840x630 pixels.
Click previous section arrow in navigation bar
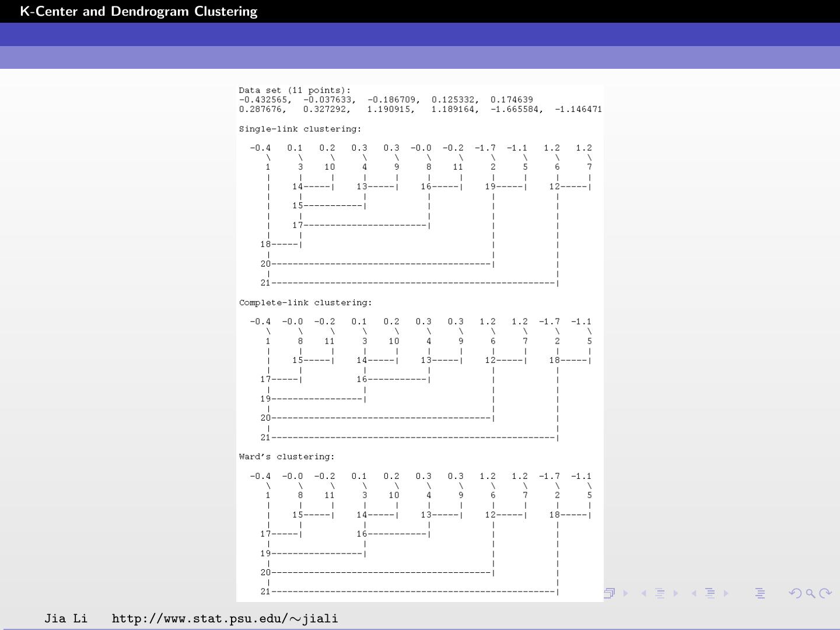tap(694, 593)
